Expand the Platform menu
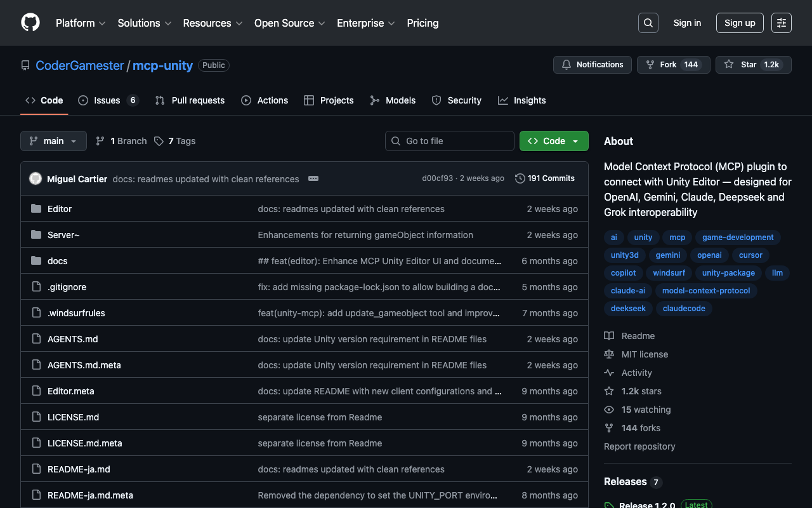This screenshot has width=812, height=508. [x=81, y=23]
